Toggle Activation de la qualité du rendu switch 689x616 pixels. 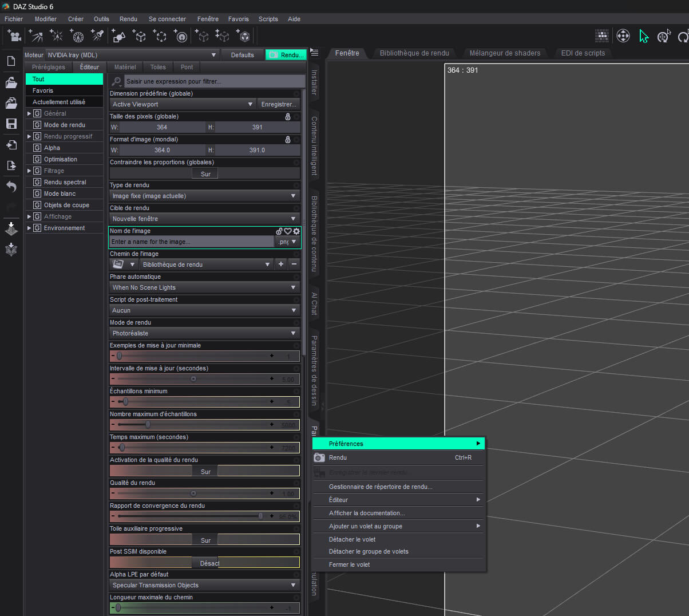click(x=205, y=471)
